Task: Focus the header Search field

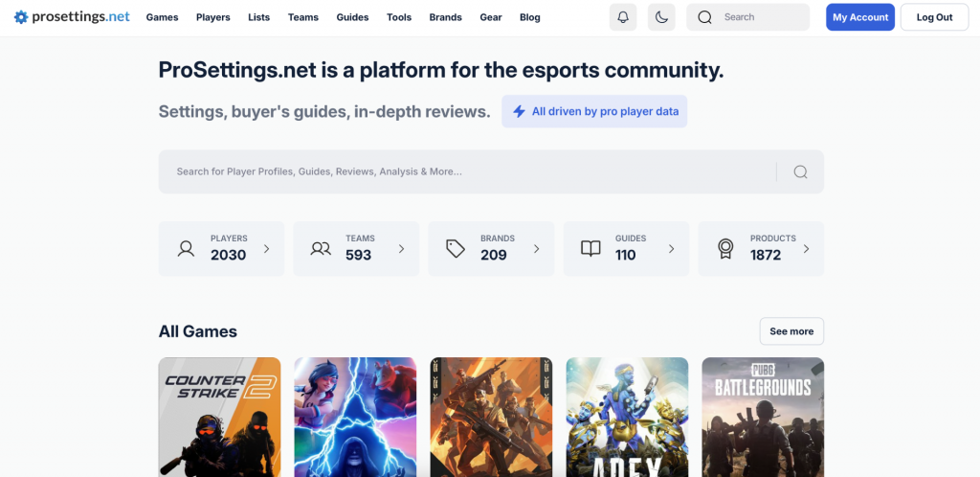Action: click(x=747, y=17)
